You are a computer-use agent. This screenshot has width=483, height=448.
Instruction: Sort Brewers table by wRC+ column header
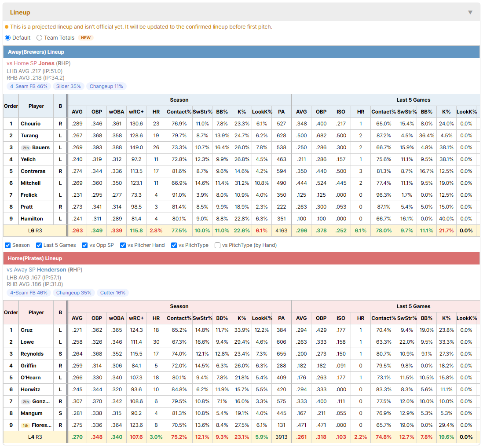pyautogui.click(x=136, y=112)
